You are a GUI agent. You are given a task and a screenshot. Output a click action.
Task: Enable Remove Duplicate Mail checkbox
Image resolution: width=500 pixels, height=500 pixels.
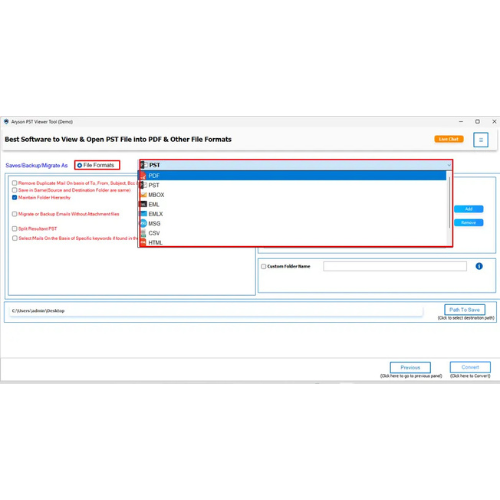coord(14,183)
